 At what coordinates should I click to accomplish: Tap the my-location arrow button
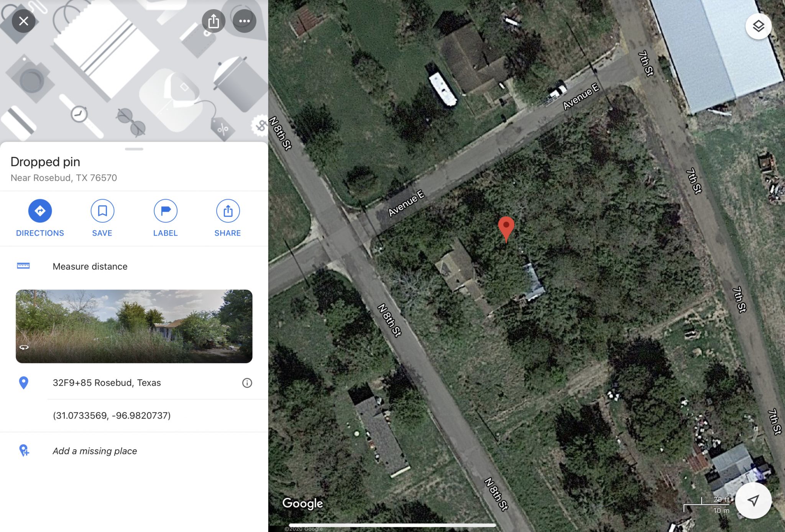pos(753,500)
